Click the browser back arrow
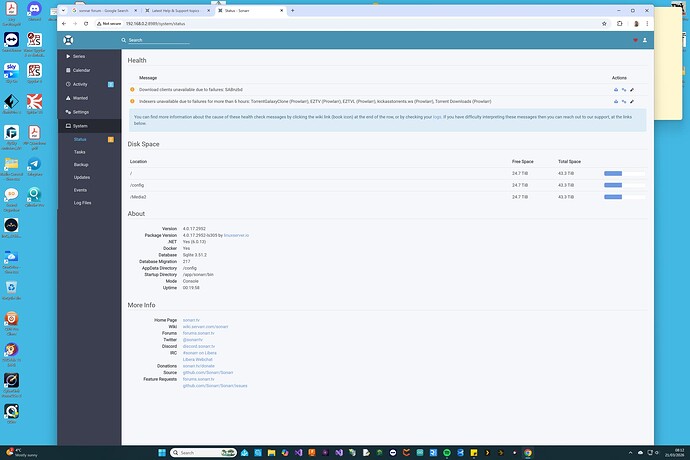 pos(65,21)
